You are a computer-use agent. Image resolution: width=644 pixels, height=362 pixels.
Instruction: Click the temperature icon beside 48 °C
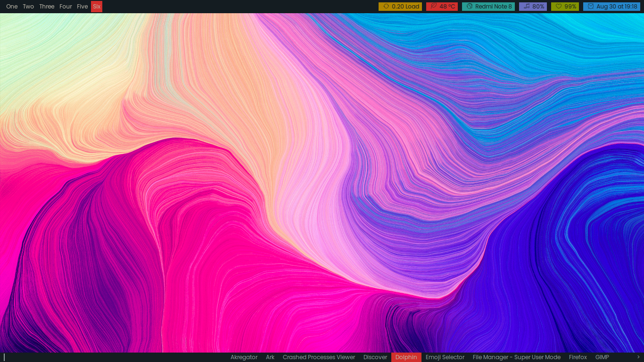(x=434, y=7)
